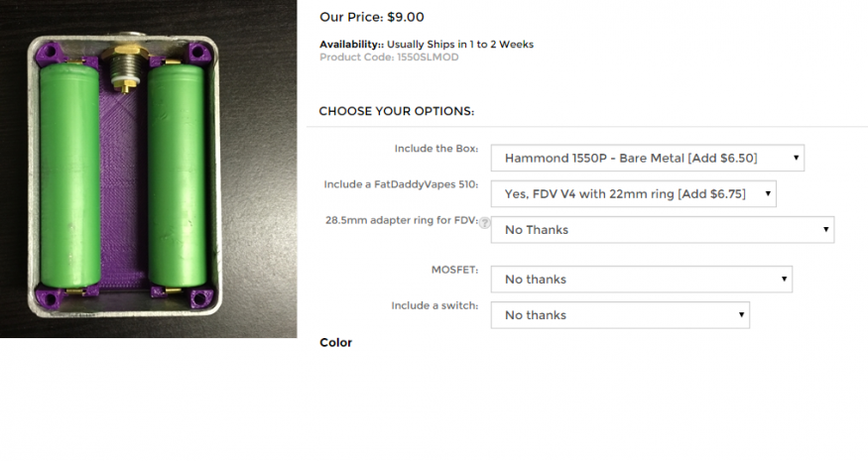Click the Availability shipping info line
Screen dimensions: 868x461
click(x=427, y=45)
